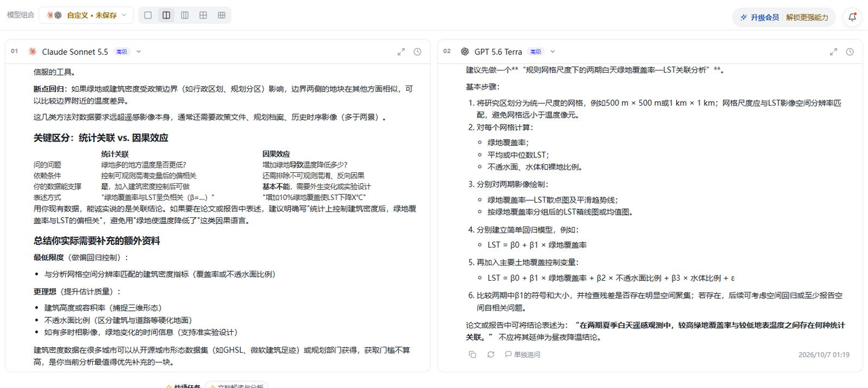This screenshot has height=388, width=868.
Task: Click the heading 总结你实际需要补充的额外资料
Action: (97, 241)
